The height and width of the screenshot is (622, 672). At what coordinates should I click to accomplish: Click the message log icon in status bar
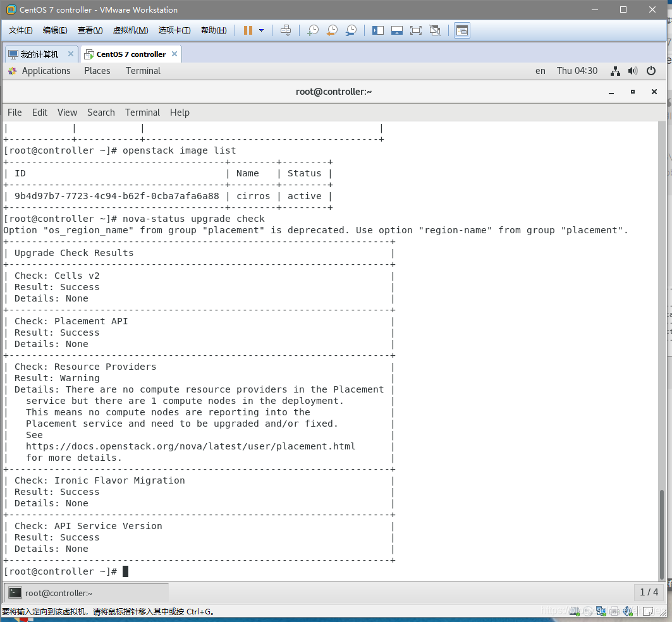647,611
